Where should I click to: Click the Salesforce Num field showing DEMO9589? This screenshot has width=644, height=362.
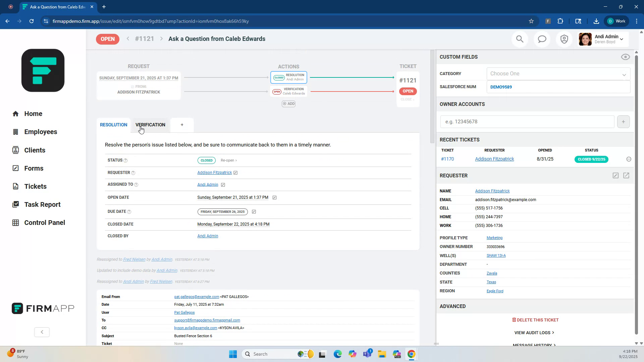[558, 87]
